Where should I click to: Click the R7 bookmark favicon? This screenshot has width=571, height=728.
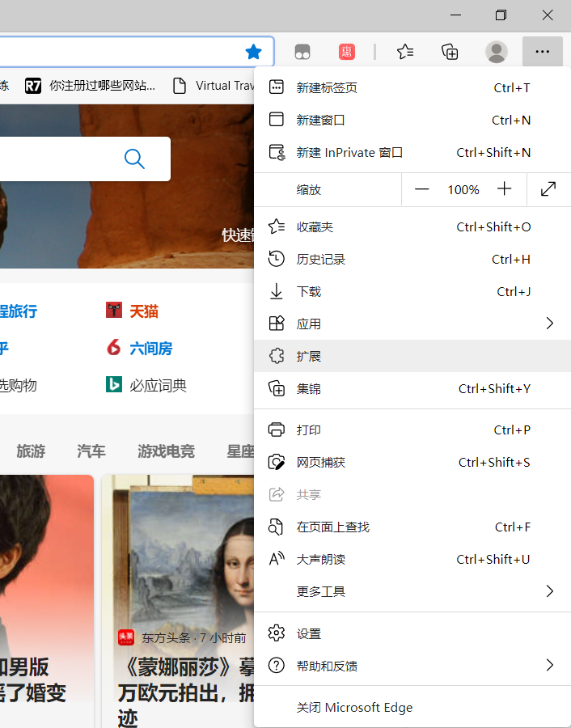point(33,86)
